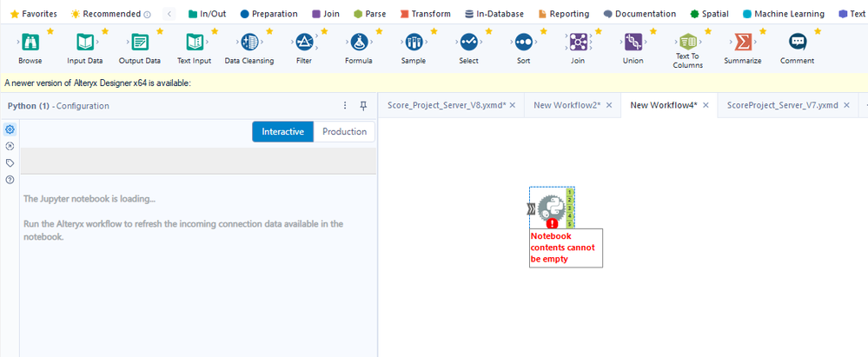This screenshot has height=357, width=868.
Task: Pin the Configuration panel
Action: (363, 106)
